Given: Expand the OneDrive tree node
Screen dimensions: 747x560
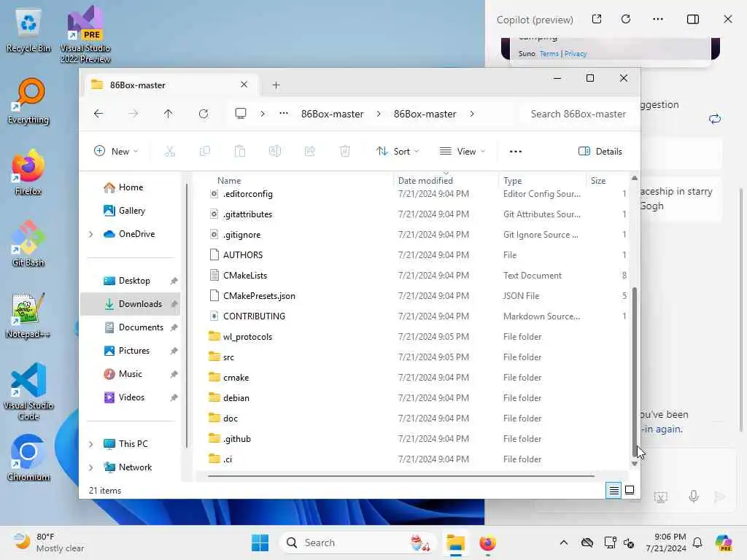Looking at the screenshot, I should pos(90,234).
